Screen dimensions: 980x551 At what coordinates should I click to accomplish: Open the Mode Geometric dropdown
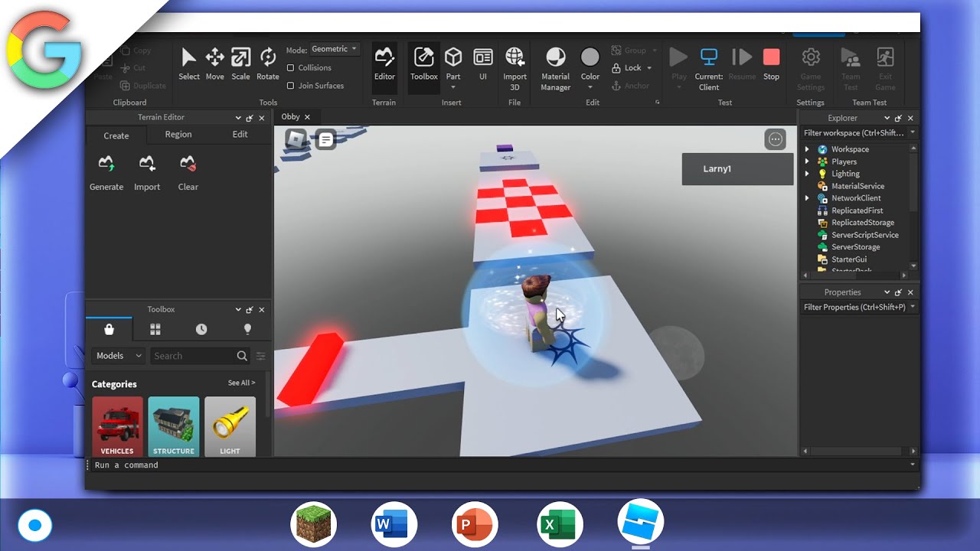[335, 49]
